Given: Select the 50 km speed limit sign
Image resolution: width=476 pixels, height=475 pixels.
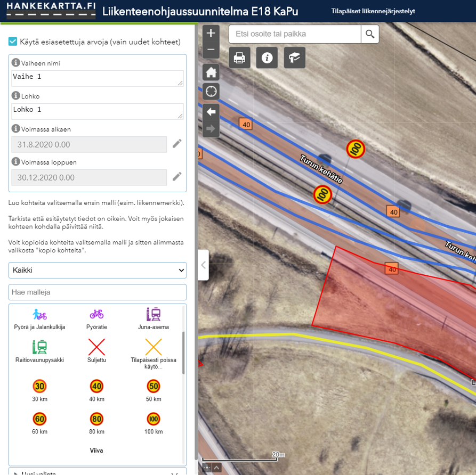Looking at the screenshot, I should click(x=154, y=390).
